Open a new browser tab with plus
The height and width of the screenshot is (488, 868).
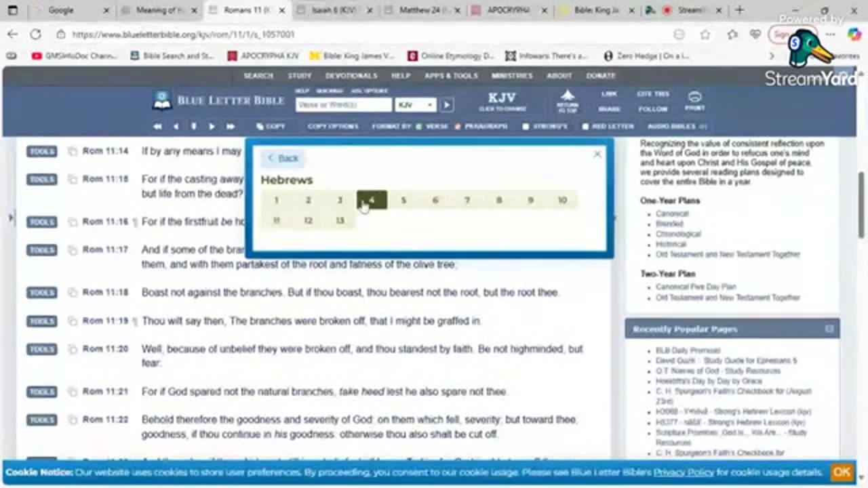pos(739,10)
